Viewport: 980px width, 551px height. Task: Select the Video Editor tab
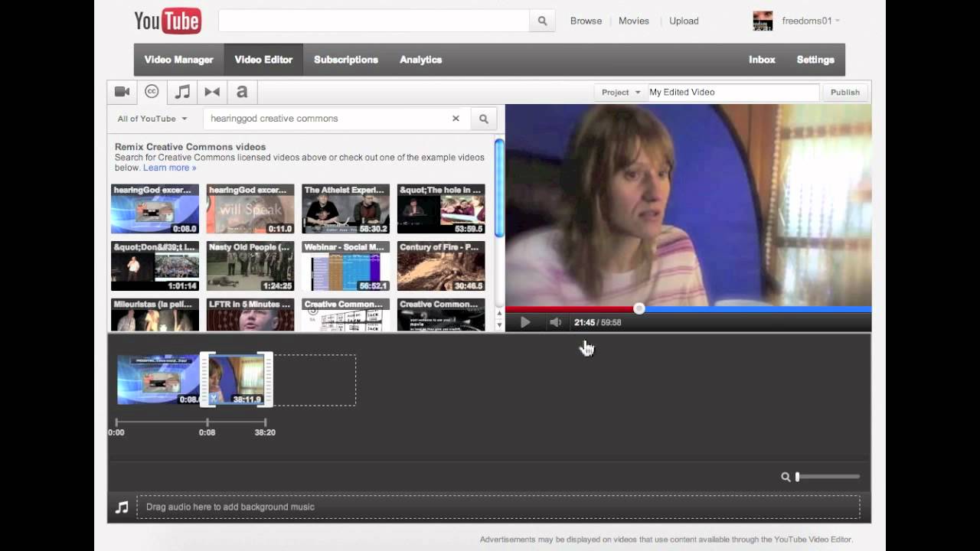[x=263, y=60]
